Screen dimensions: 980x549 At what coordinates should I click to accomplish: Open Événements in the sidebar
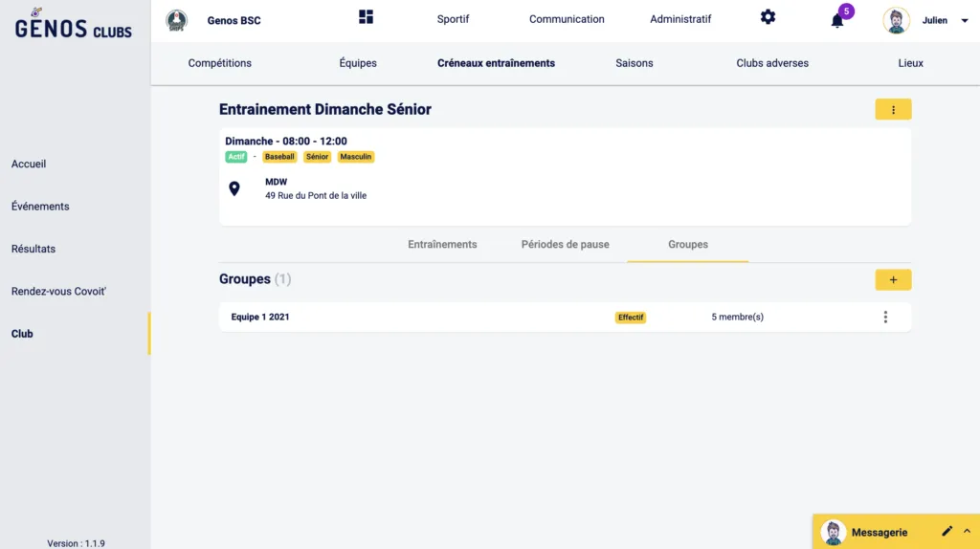pyautogui.click(x=40, y=206)
